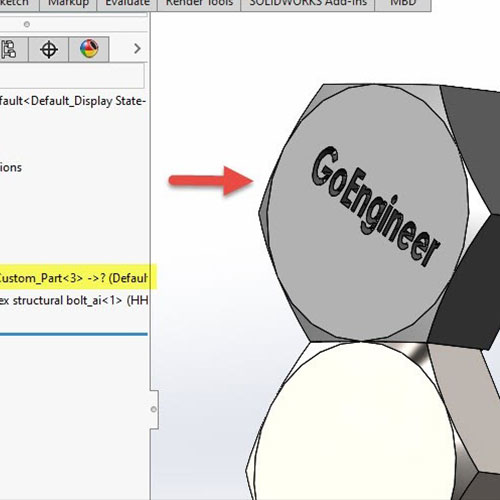Switch to the Markup tab
The image size is (500, 500).
[68, 5]
